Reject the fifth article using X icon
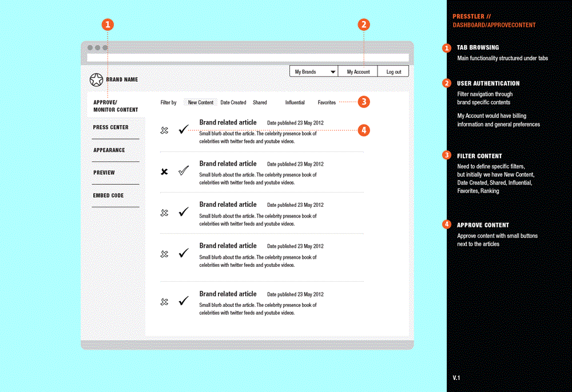Screen dimensions: 572x392 click(165, 302)
